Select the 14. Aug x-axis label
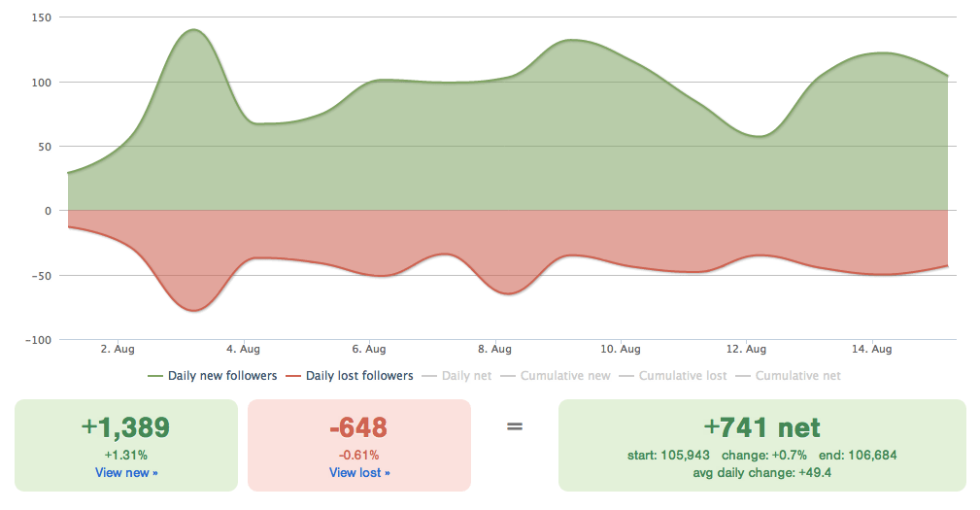 pos(871,349)
